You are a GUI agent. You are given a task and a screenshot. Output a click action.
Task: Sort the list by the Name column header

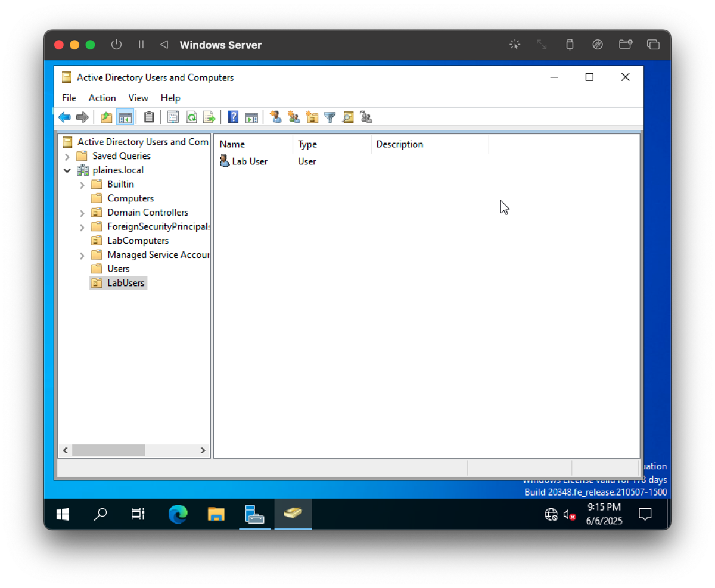point(254,144)
